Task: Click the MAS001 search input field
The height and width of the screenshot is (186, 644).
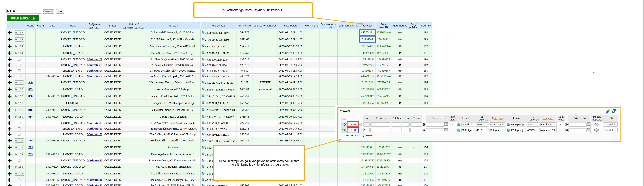Action: tap(24, 11)
